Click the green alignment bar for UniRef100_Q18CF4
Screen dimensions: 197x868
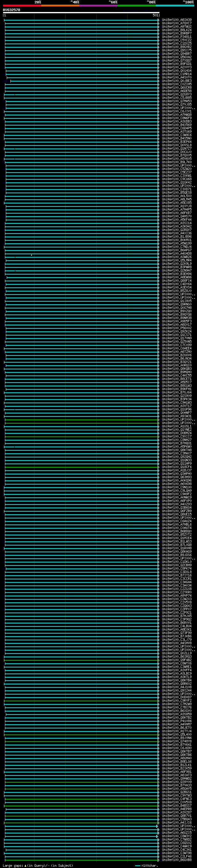(82, 467)
